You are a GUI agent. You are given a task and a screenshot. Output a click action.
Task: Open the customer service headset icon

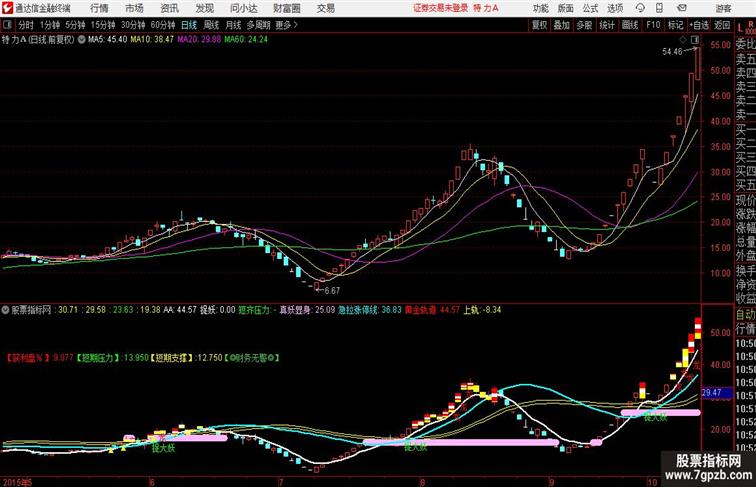pyautogui.click(x=640, y=8)
